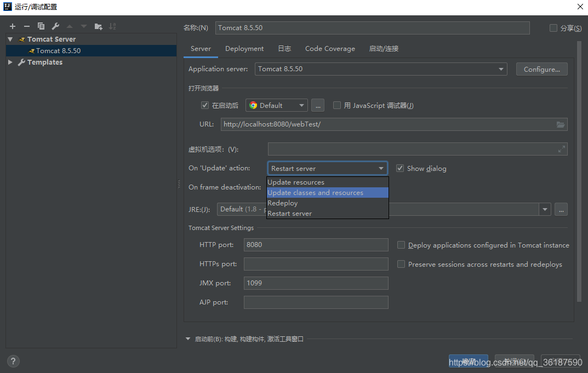Open the Code Coverage tab
Image resolution: width=588 pixels, height=373 pixels.
point(330,49)
